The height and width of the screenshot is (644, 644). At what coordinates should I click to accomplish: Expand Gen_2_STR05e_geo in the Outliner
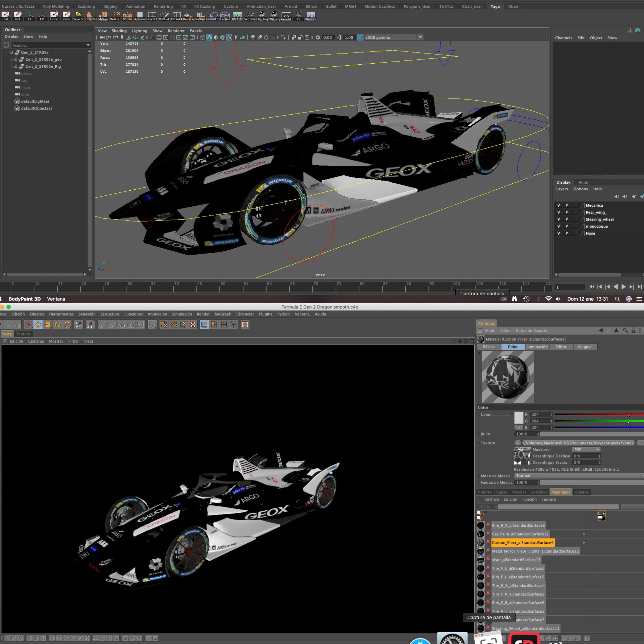click(x=15, y=59)
